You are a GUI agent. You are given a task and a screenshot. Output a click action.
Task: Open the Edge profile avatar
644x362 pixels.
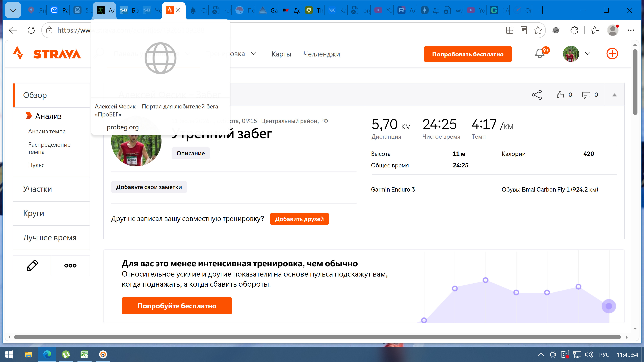click(613, 30)
